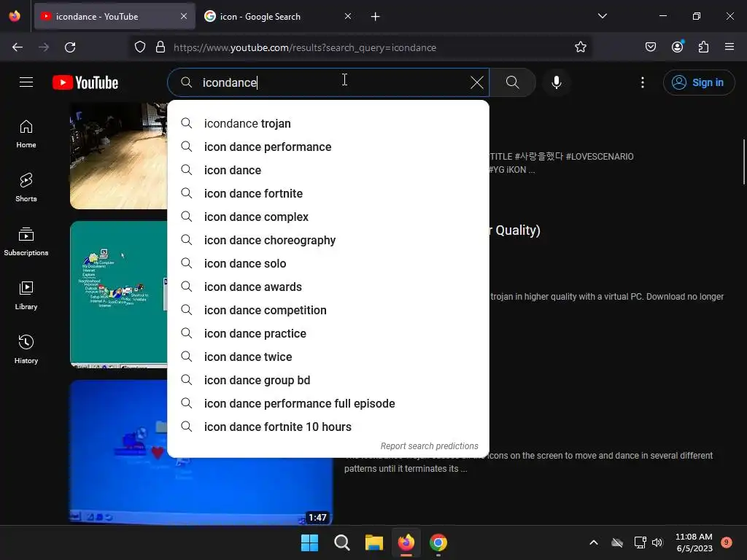Viewport: 747px width, 560px height.
Task: Open taskbar Search
Action: tap(342, 542)
